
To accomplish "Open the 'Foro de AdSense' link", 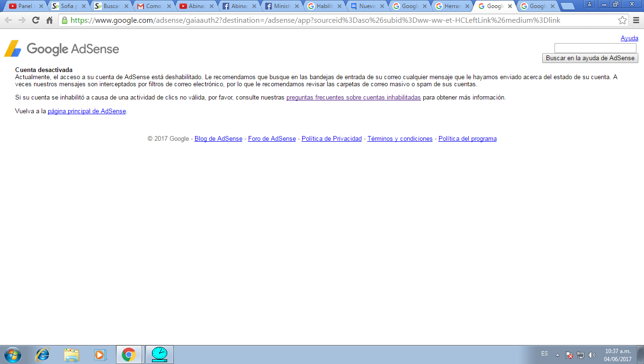I will tap(272, 139).
